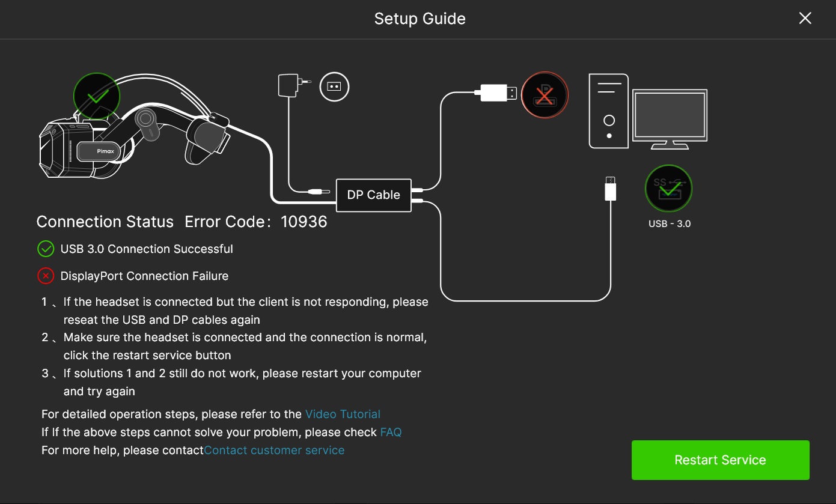The width and height of the screenshot is (836, 504).
Task: Click the Error Code 10936 text
Action: (x=256, y=222)
